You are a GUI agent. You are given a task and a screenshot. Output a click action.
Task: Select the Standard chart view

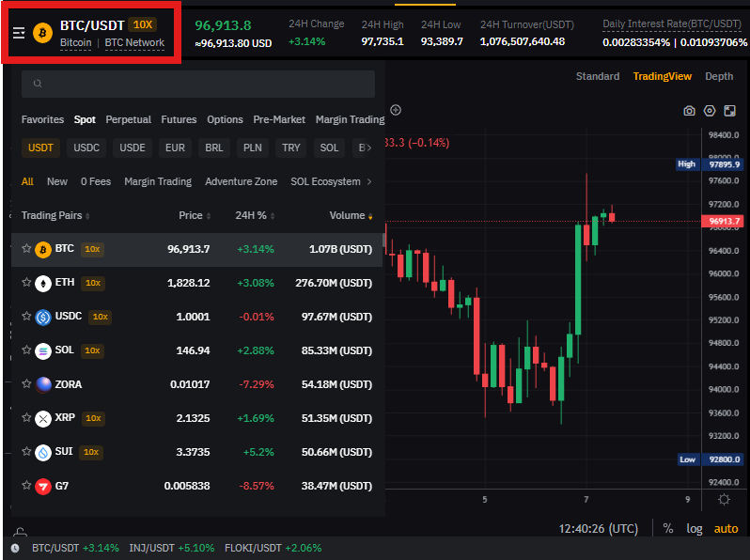point(598,76)
